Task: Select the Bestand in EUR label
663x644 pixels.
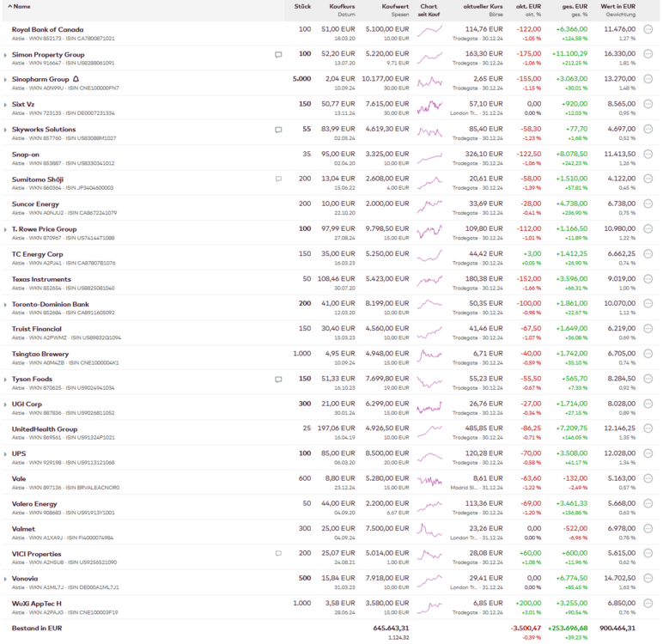Action: pos(37,628)
